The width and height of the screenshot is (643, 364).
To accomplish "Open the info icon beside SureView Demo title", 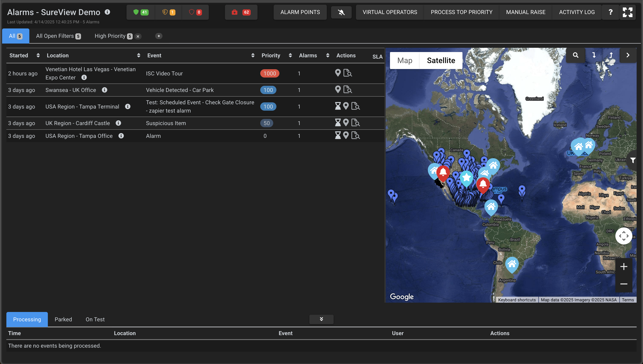I will (107, 12).
